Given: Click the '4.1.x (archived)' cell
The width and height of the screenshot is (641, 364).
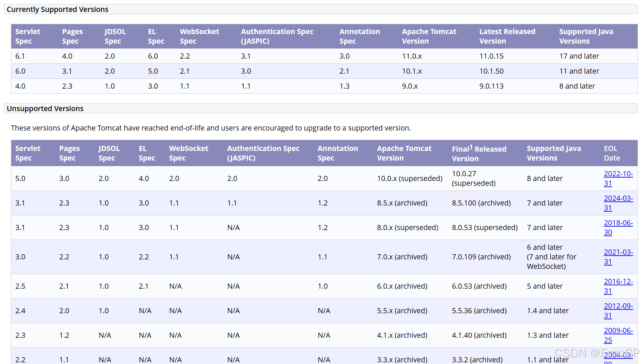Looking at the screenshot, I should pyautogui.click(x=402, y=335).
